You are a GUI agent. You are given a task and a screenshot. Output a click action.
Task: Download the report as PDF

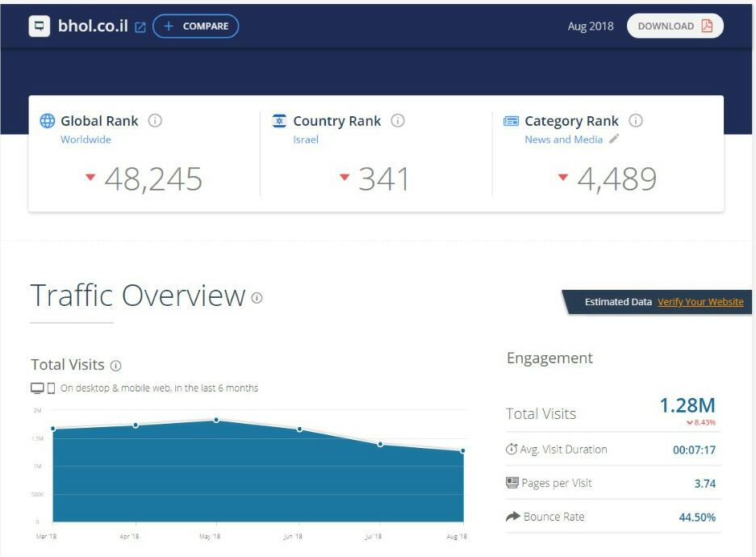click(x=675, y=26)
